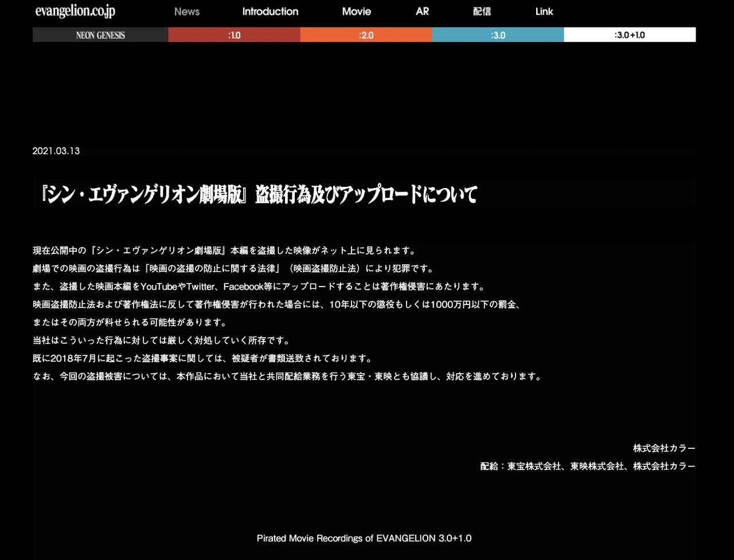Open the 配信 streaming page

(x=482, y=11)
